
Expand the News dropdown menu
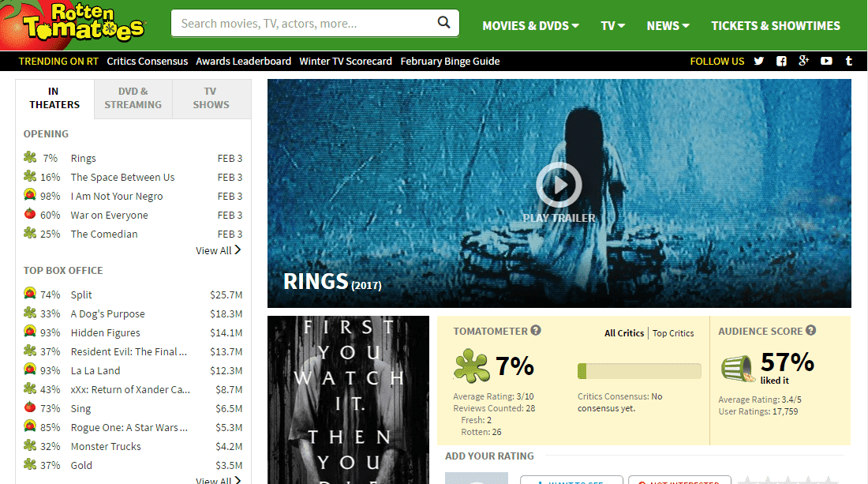[x=668, y=25]
